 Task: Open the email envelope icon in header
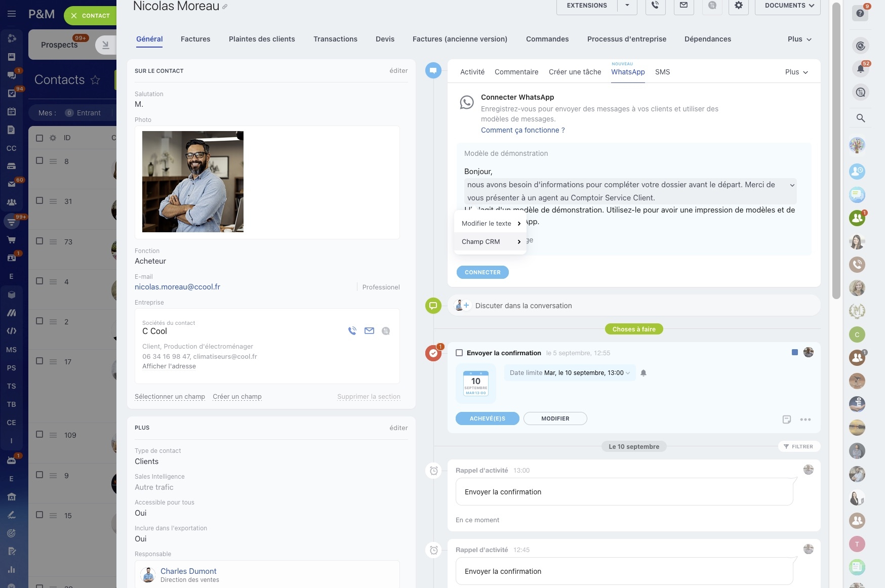tap(683, 6)
